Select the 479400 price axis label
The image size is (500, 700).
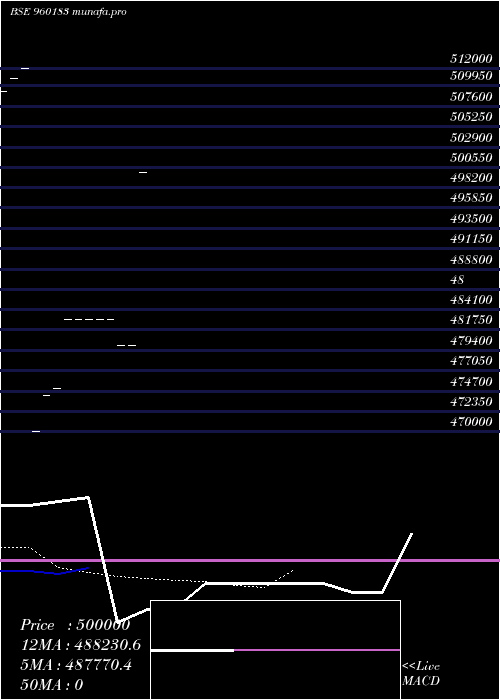(471, 341)
